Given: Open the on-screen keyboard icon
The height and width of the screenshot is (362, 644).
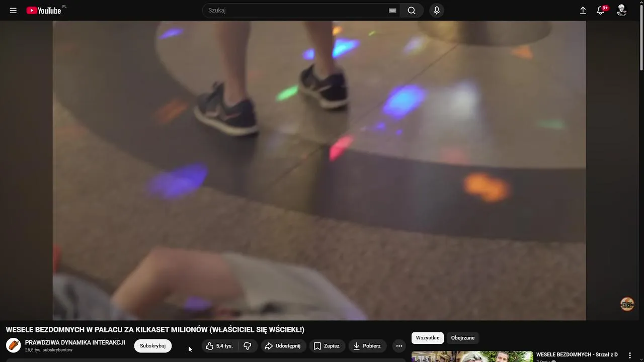Looking at the screenshot, I should [392, 11].
